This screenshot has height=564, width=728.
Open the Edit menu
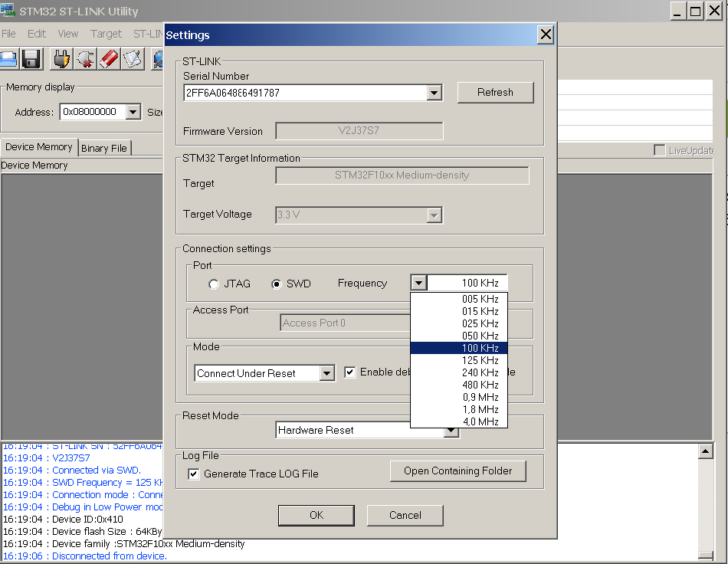click(x=37, y=34)
